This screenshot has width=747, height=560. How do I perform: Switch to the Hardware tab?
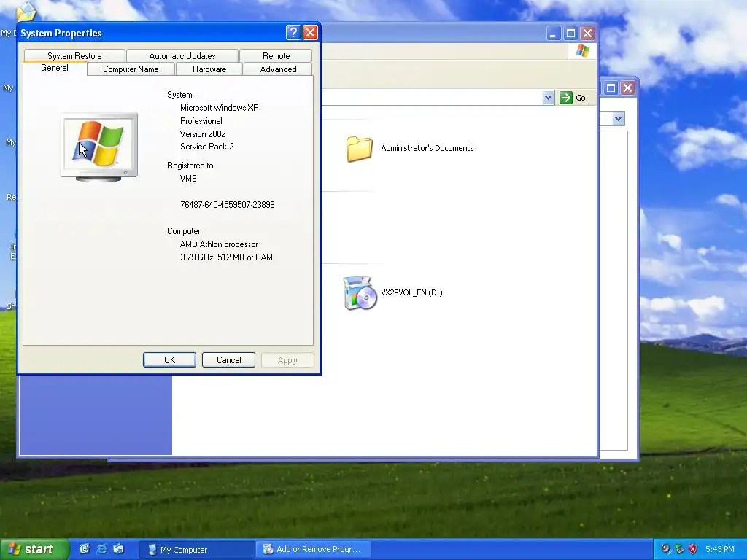tap(209, 69)
